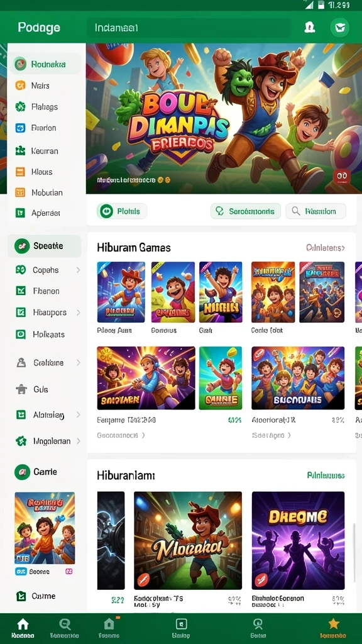Click the search field in the header
This screenshot has width=362, height=644.
(x=189, y=28)
